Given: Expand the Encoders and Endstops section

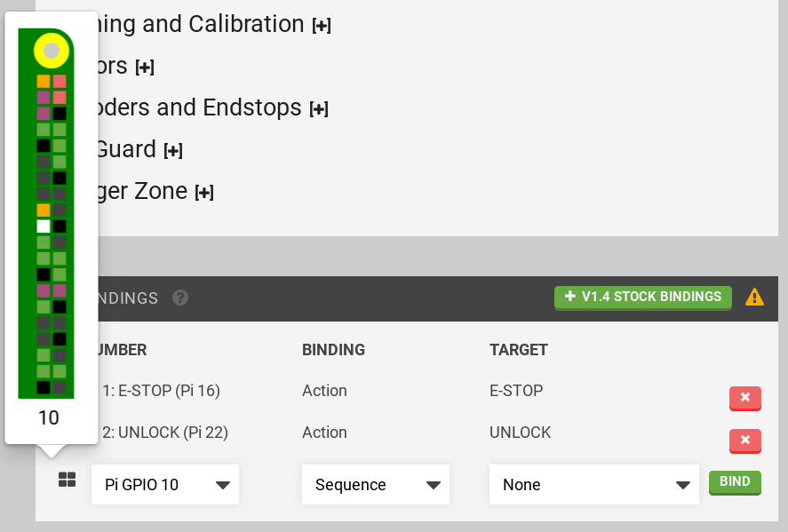Looking at the screenshot, I should (318, 109).
